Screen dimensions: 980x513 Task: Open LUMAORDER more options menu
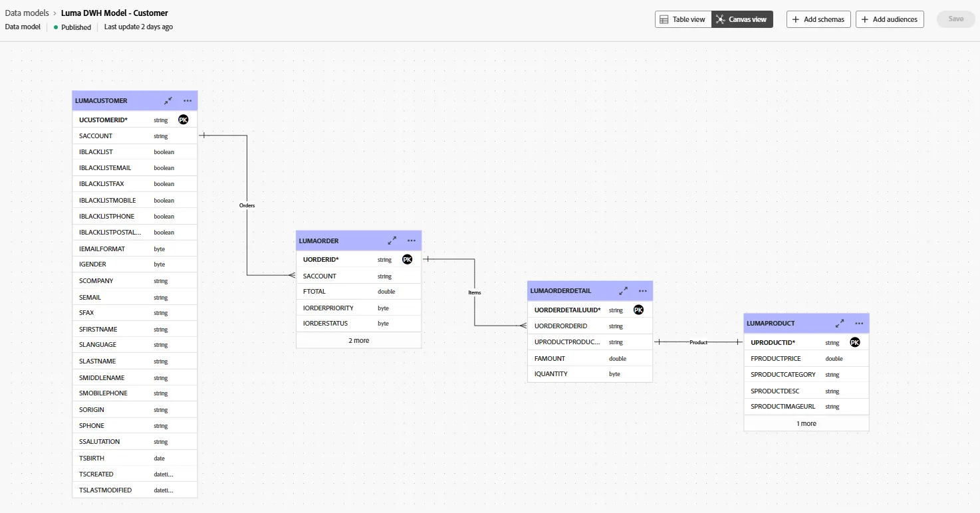point(412,241)
